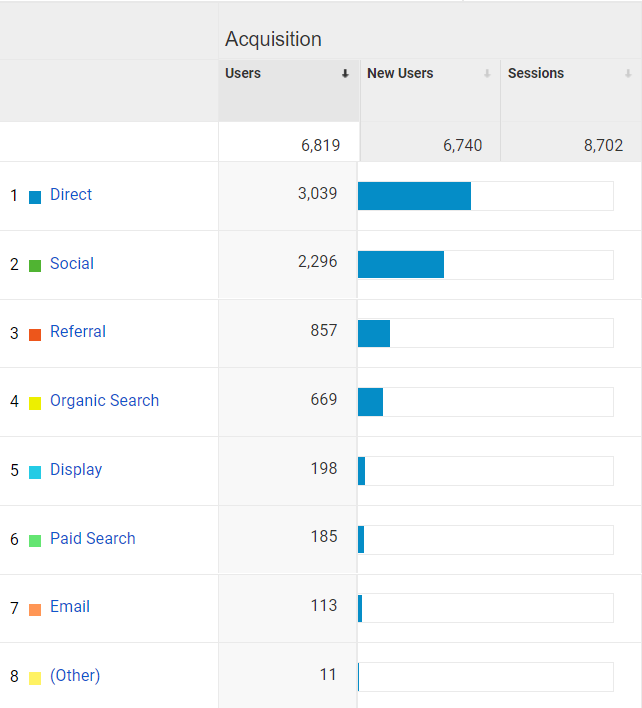
Task: Select the Users column header
Action: (243, 73)
